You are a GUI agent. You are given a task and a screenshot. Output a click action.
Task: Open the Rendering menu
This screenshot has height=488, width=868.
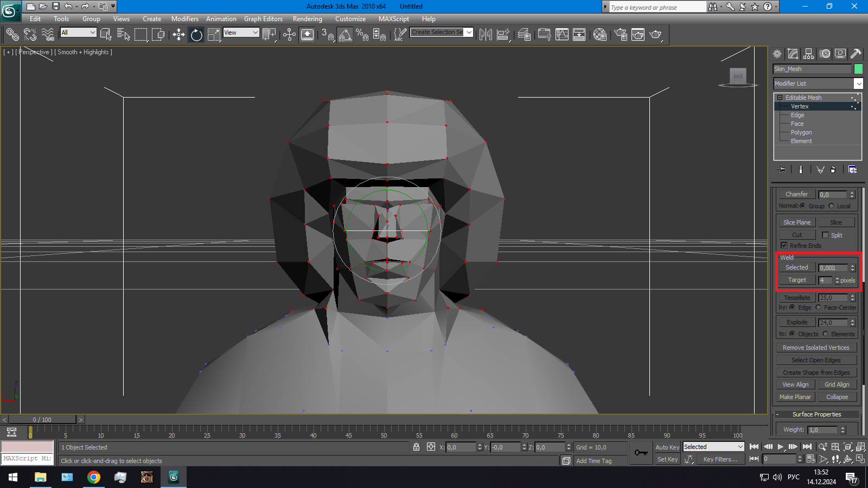point(307,19)
